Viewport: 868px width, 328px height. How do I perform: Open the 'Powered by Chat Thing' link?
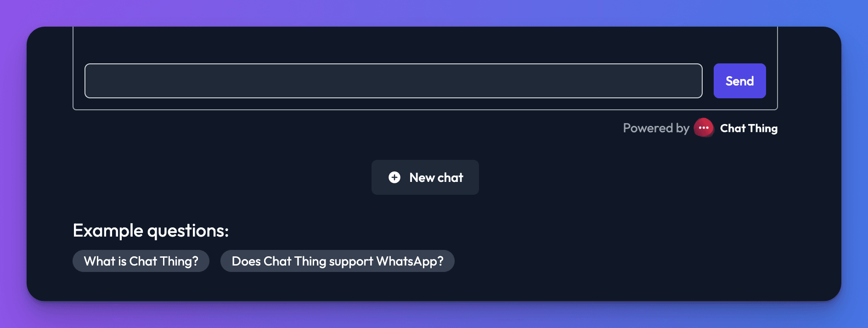(x=700, y=128)
